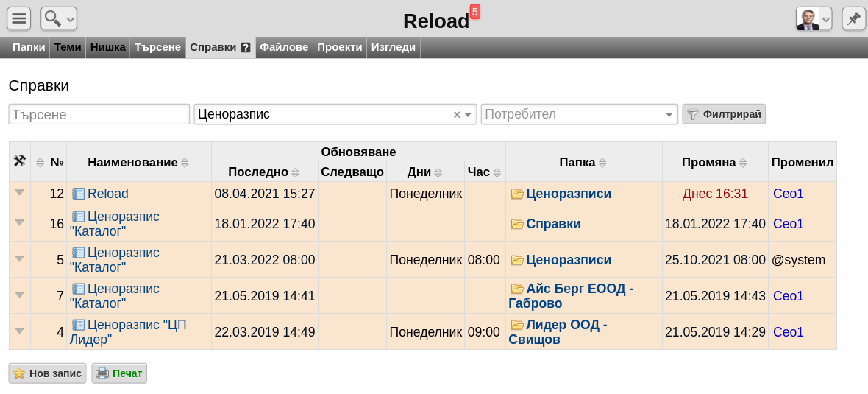
Task: Sort the table by Последно column
Action: point(295,172)
